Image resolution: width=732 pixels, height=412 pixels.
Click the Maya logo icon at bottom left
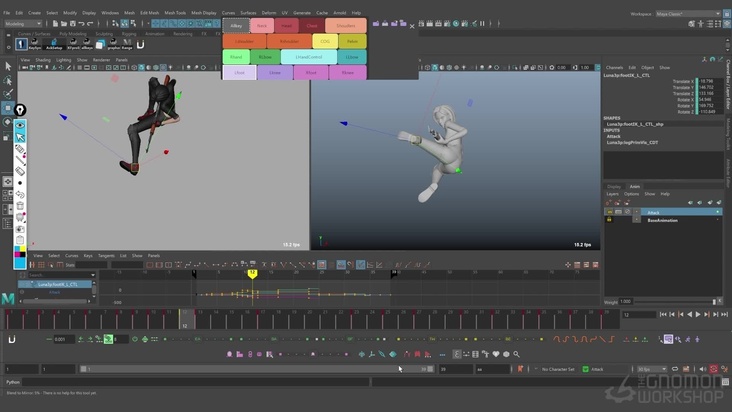(x=9, y=298)
